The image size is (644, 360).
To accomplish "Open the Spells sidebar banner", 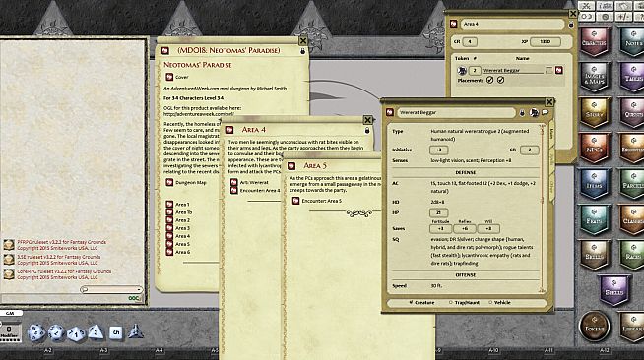I will (x=614, y=291).
